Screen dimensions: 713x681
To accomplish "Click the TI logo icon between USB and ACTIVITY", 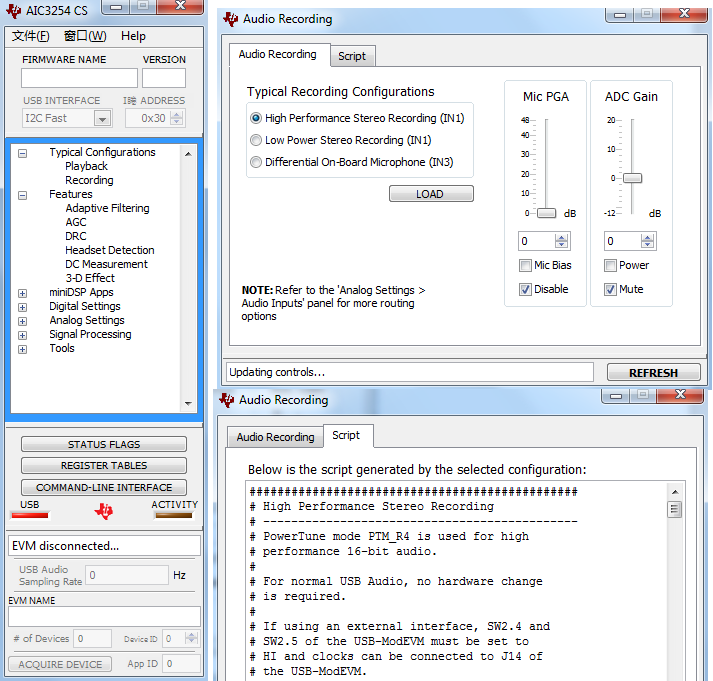I will [x=104, y=511].
